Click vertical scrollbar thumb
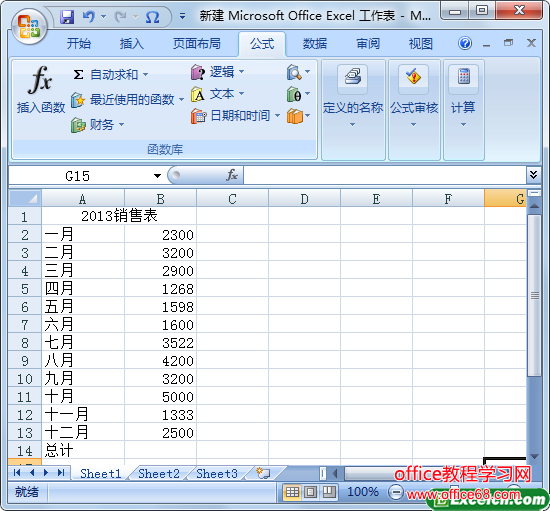This screenshot has height=511, width=550. tap(534, 295)
